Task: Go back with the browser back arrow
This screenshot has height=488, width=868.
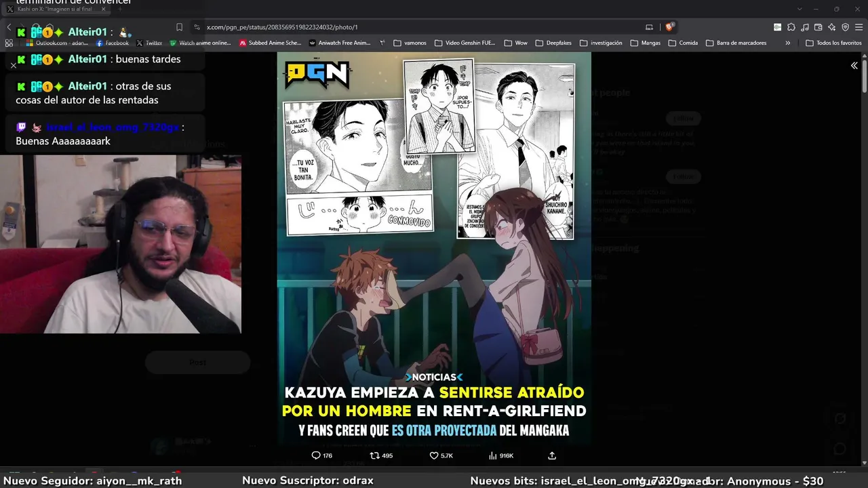Action: click(x=9, y=27)
